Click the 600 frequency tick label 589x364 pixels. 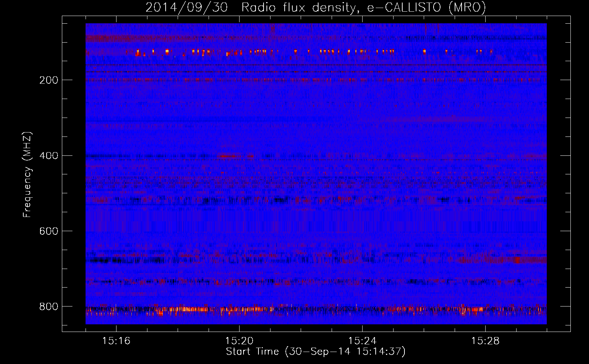[x=49, y=231]
